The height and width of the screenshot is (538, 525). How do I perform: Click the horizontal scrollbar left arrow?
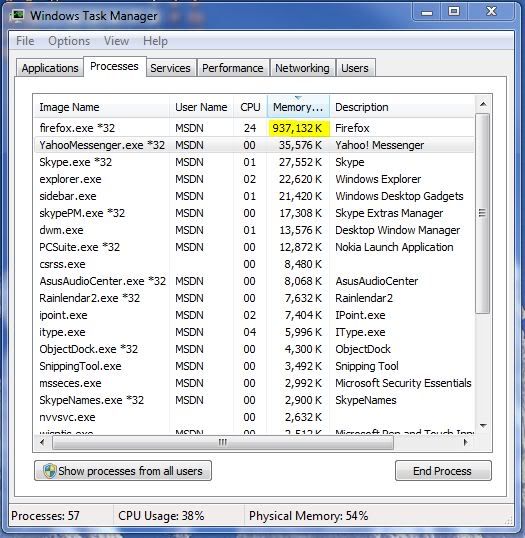[x=42, y=442]
